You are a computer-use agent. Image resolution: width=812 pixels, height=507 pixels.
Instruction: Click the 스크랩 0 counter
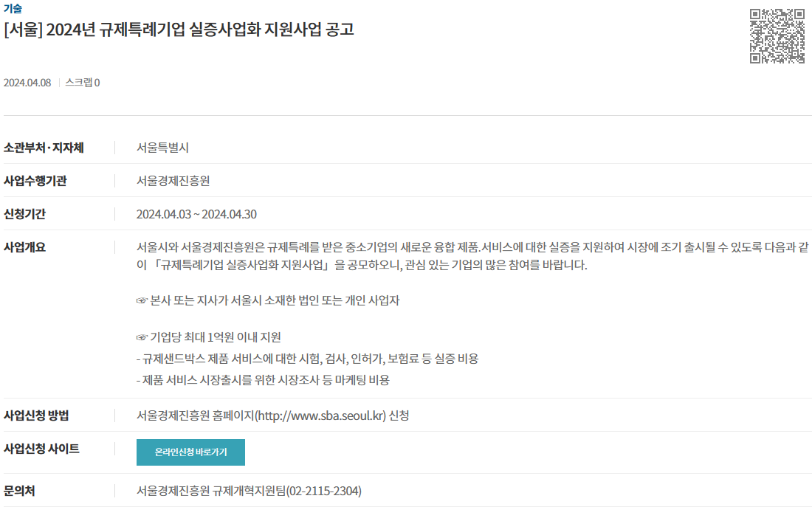[x=83, y=83]
